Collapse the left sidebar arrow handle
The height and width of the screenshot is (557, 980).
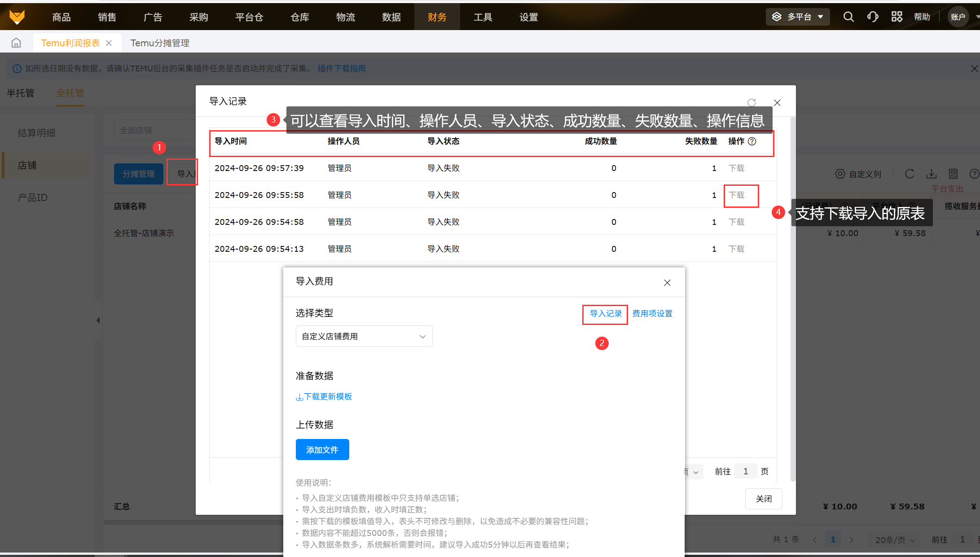click(98, 320)
